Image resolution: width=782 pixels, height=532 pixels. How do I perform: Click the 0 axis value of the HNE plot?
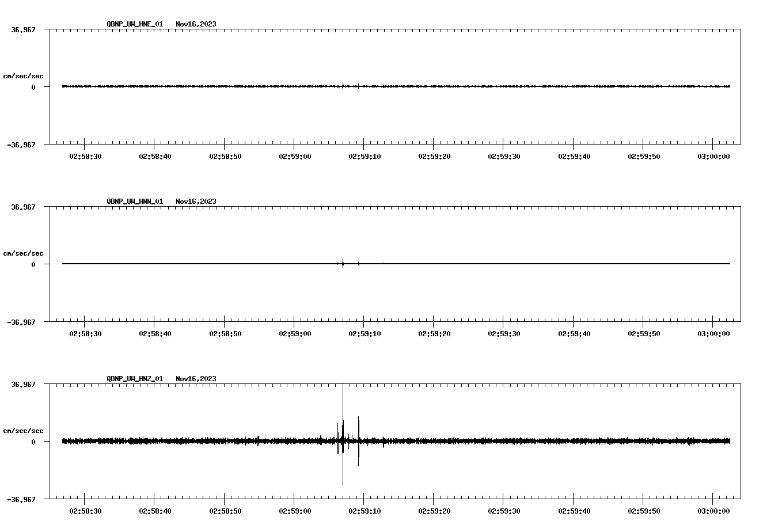[x=33, y=87]
